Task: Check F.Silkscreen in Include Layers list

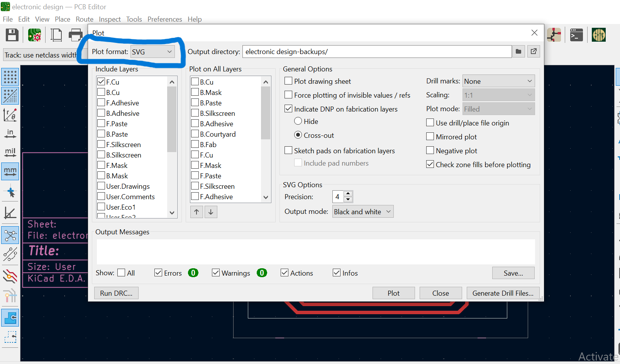Action: 101,144
